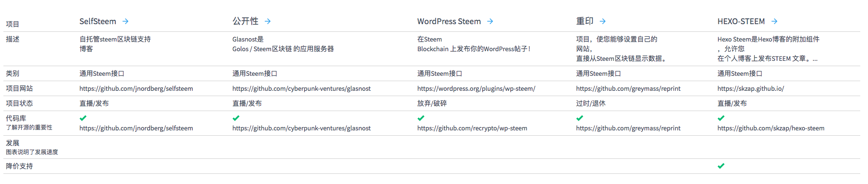Open the HEXO-STEEM project heading
The image size is (868, 184).
741,21
